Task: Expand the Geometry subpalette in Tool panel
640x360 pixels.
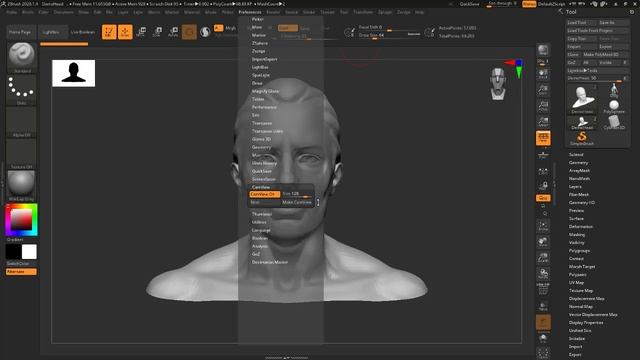Action: [578, 162]
